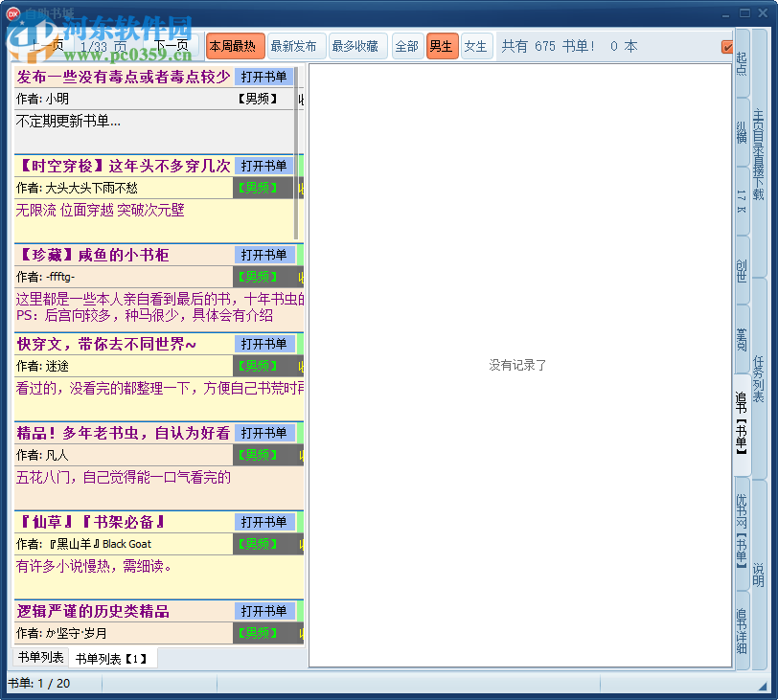Click description 有许多小说慢热,需细读。
Viewport: 778px width, 700px height.
(x=94, y=566)
